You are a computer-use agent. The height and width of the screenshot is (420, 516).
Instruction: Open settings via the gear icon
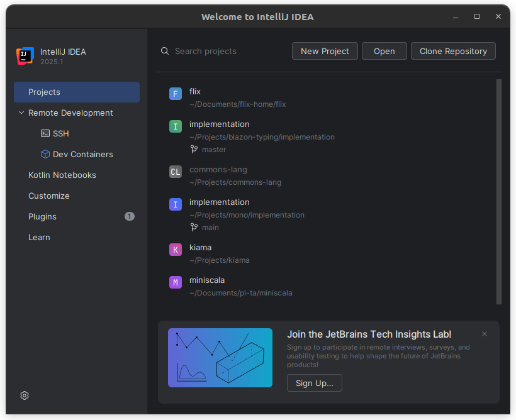tap(25, 395)
